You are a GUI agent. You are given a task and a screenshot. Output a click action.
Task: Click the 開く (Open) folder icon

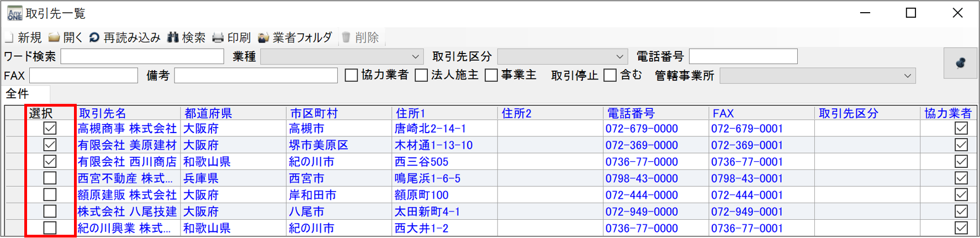pyautogui.click(x=54, y=38)
